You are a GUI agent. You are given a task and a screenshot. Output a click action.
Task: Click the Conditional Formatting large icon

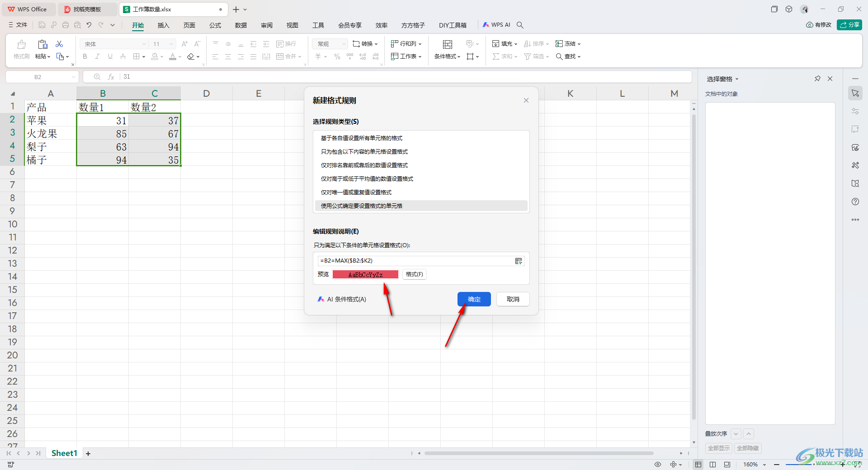(x=448, y=44)
